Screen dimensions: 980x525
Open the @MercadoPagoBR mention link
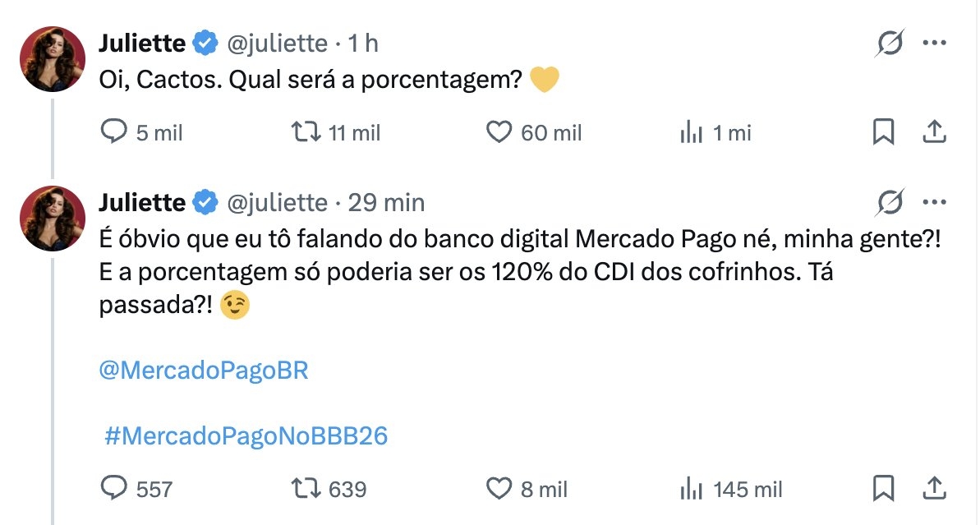tap(203, 371)
